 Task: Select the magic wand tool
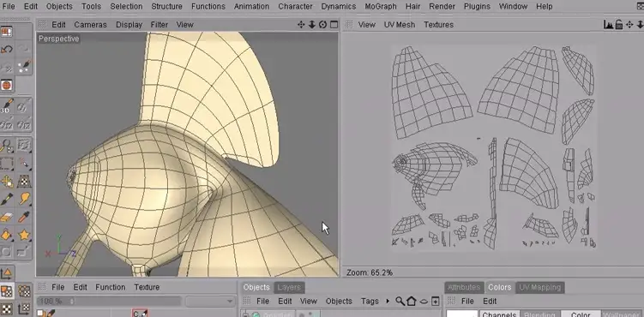(24, 164)
